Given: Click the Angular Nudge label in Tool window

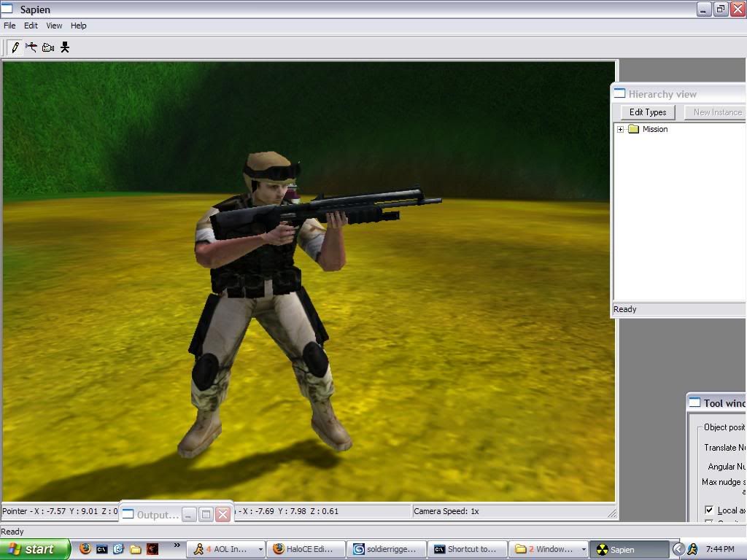Looking at the screenshot, I should point(727,467).
